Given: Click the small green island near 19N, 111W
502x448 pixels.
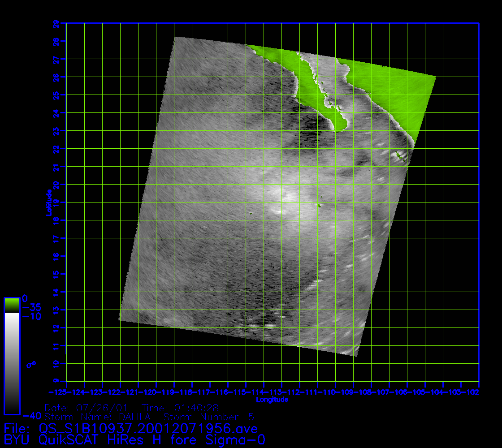Looking at the screenshot, I should coord(319,206).
